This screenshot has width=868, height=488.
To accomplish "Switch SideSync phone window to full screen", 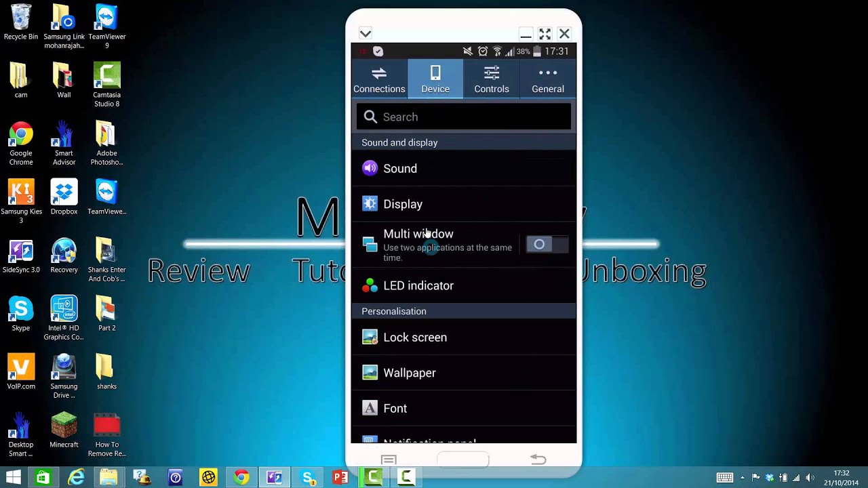I will pos(545,34).
